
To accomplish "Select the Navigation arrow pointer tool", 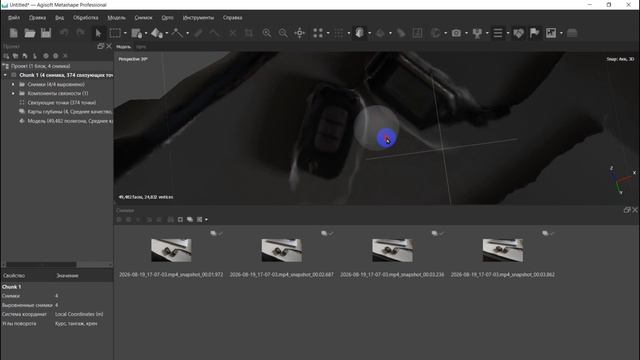I will [98, 33].
